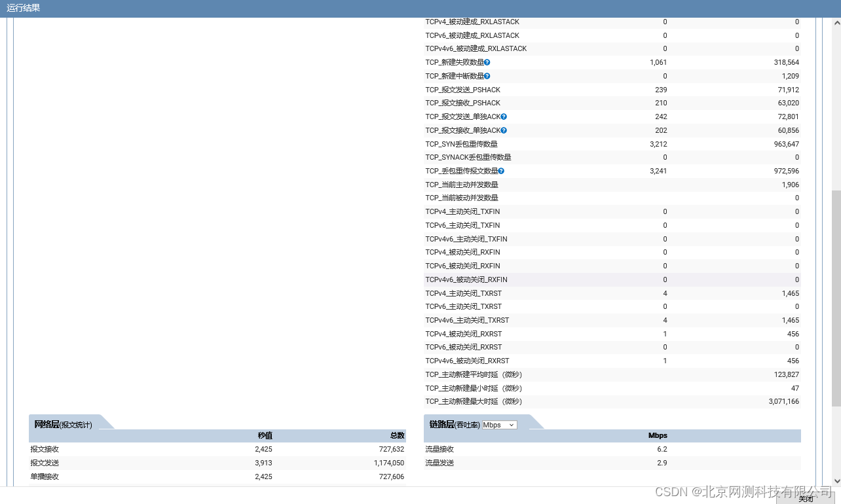Select the TCPv4v6_被动关闭_RXRST row label
Screen dimensions: 841x504
point(467,361)
